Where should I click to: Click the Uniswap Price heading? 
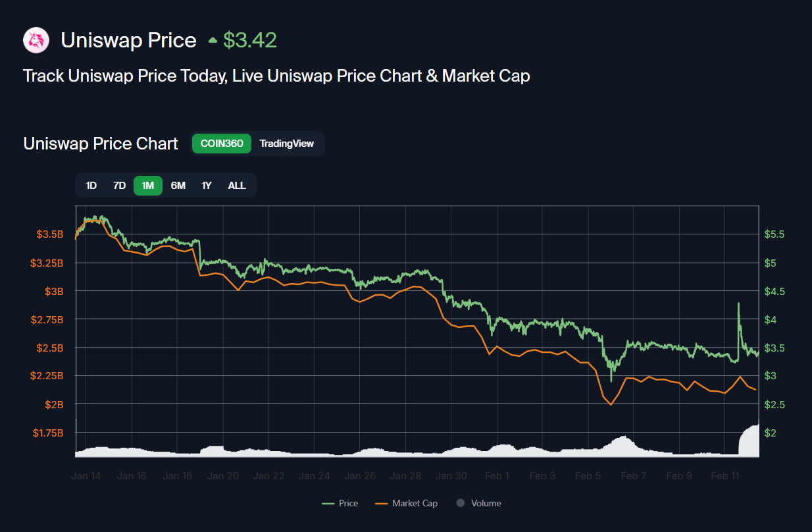pyautogui.click(x=128, y=40)
